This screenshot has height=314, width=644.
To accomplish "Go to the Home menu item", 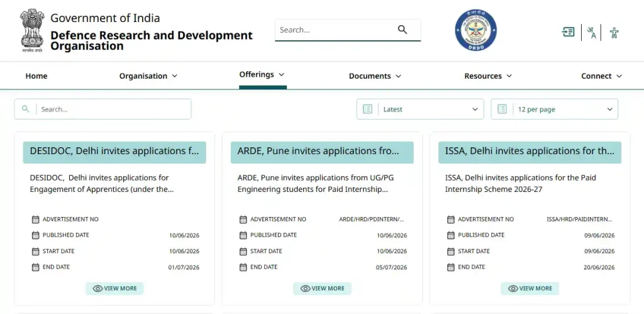I will [x=36, y=76].
